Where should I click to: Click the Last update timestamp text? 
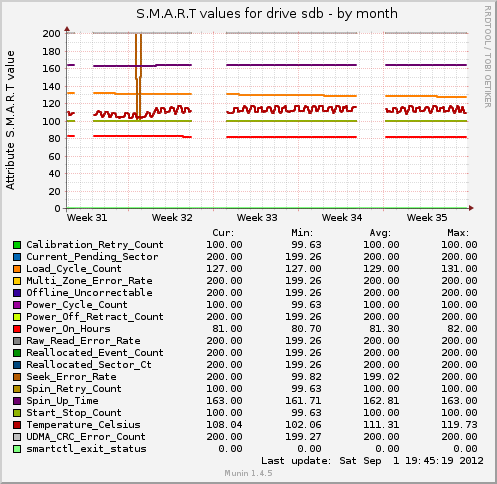click(x=372, y=461)
